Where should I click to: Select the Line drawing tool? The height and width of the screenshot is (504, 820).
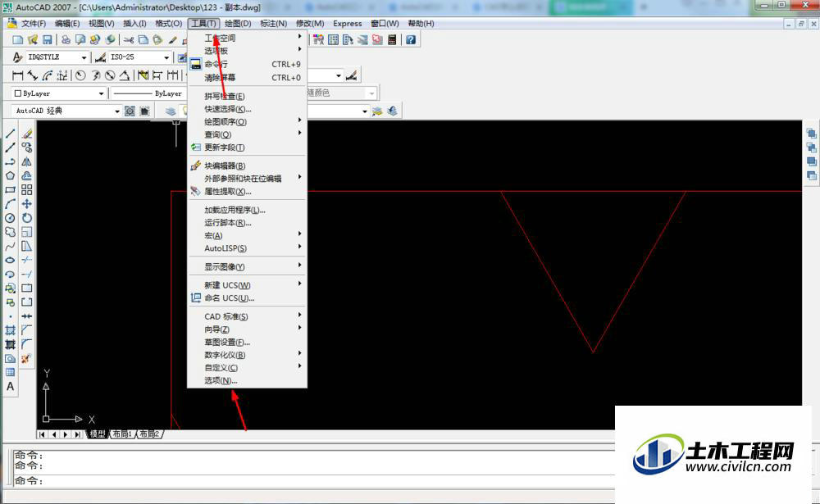tap(10, 134)
